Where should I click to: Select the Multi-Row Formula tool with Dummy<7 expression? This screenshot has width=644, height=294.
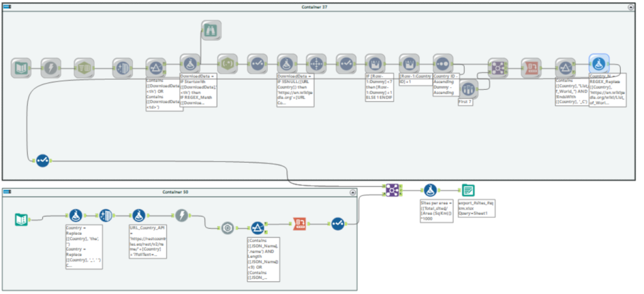(375, 63)
